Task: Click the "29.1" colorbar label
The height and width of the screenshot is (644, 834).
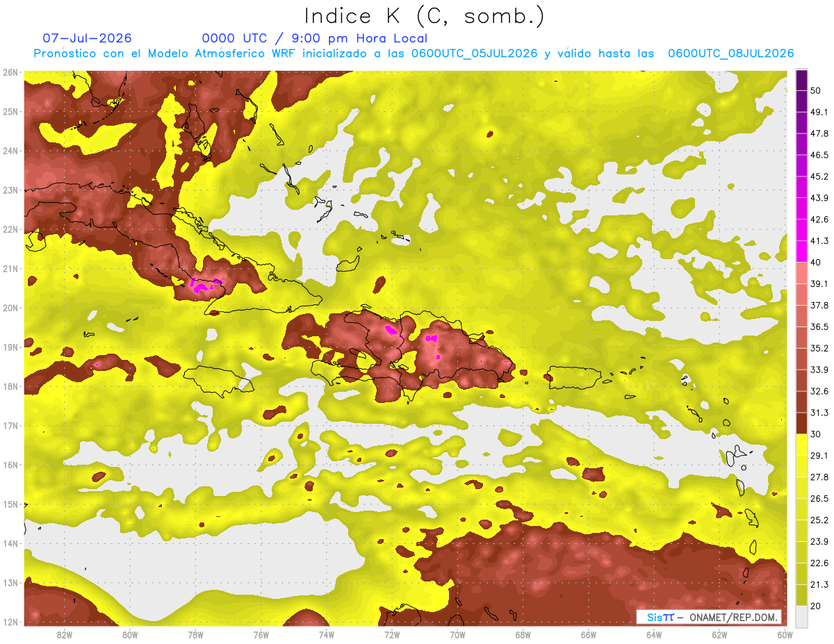Action: pos(819,455)
